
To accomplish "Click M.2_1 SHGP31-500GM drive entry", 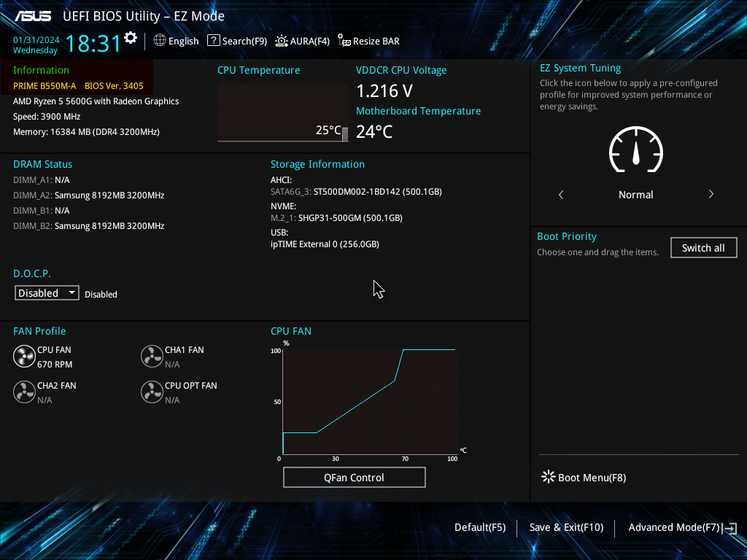I will [336, 217].
